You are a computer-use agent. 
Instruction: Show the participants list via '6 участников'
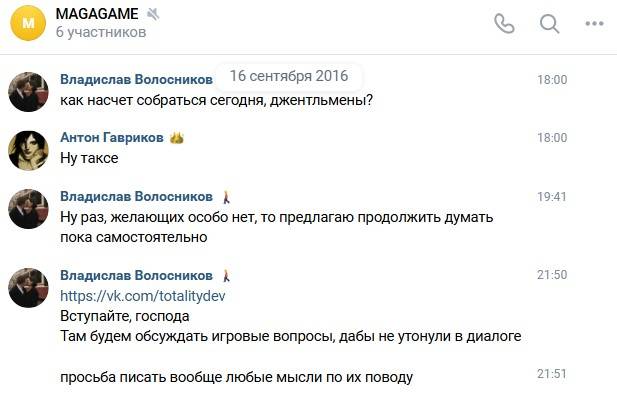[x=101, y=32]
